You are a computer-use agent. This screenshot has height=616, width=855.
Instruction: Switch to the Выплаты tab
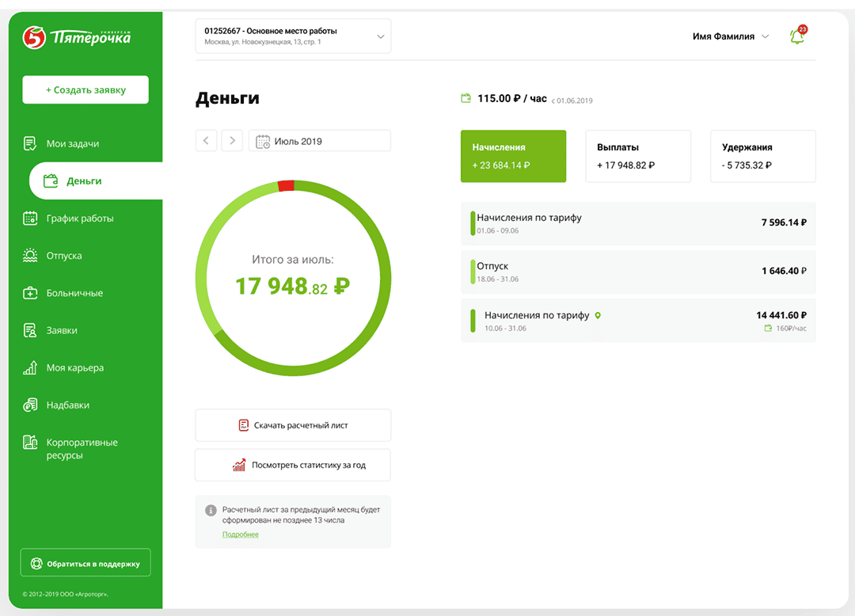[x=638, y=156]
